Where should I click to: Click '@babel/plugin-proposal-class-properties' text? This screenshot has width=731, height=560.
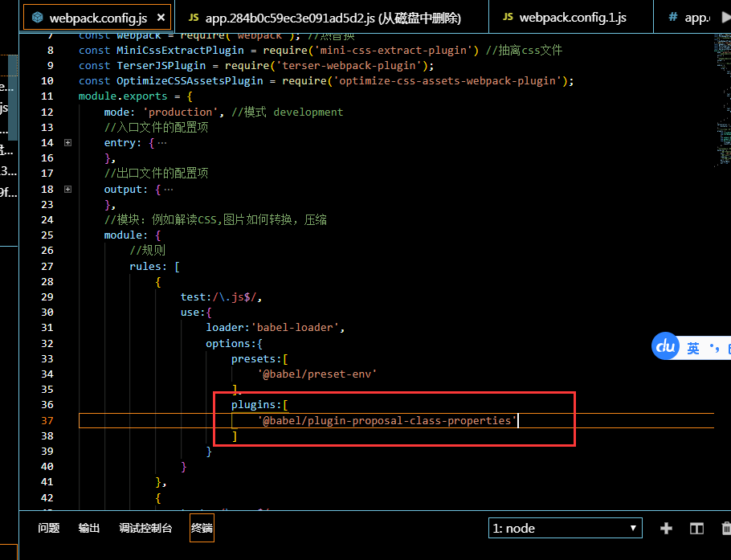[x=387, y=420]
